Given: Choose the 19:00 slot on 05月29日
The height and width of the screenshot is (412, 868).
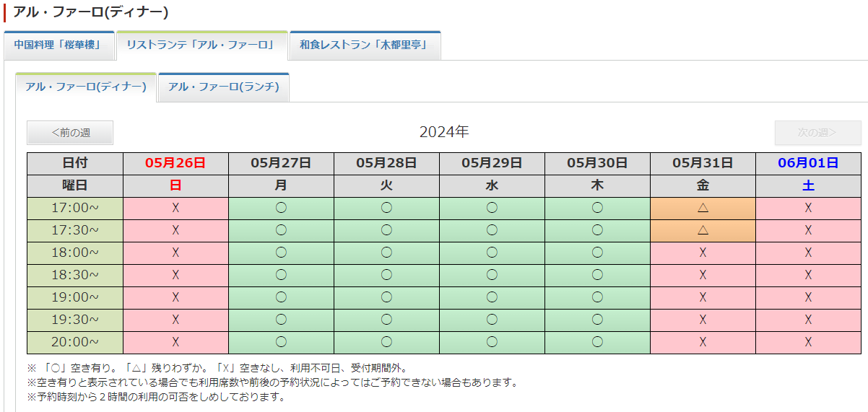Looking at the screenshot, I should (x=492, y=297).
